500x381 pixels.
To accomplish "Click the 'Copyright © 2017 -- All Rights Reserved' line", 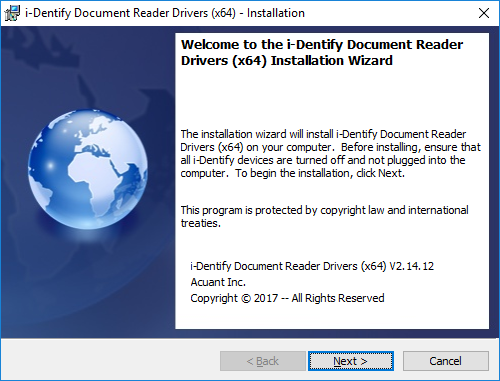I will click(x=287, y=298).
